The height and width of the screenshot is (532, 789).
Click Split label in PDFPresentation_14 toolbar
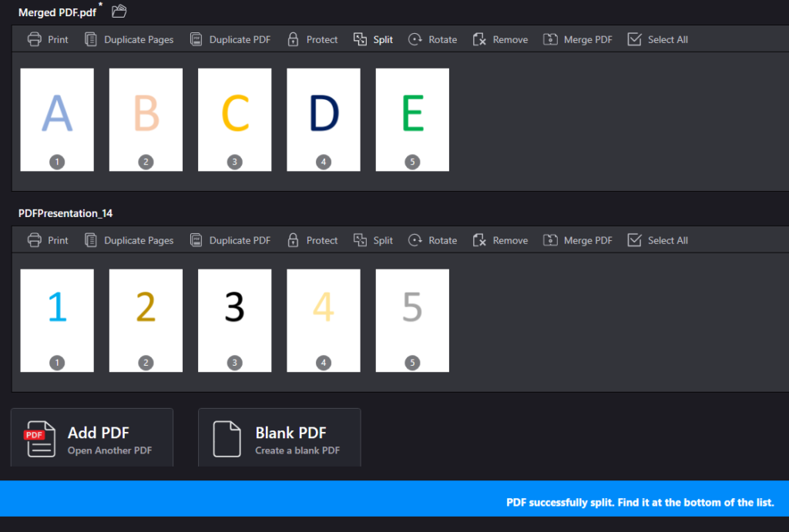tap(383, 241)
